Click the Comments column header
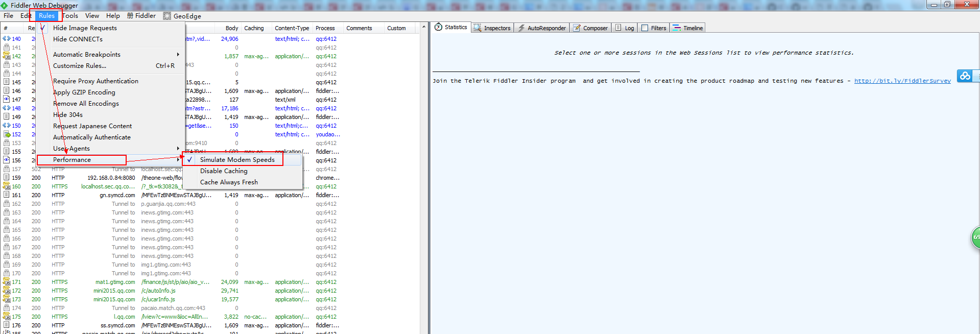The height and width of the screenshot is (334, 980). pos(359,28)
